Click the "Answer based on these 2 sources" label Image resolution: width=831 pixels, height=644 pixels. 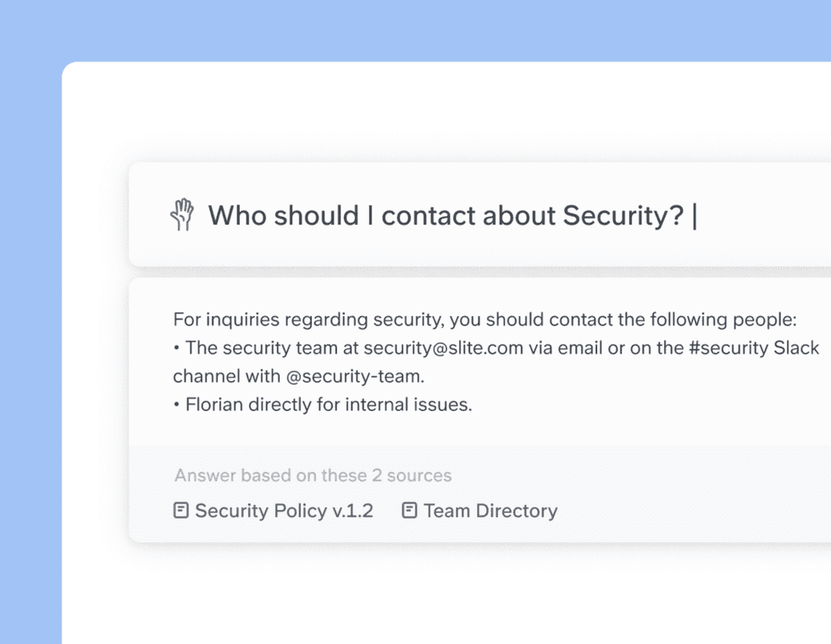[x=313, y=475]
